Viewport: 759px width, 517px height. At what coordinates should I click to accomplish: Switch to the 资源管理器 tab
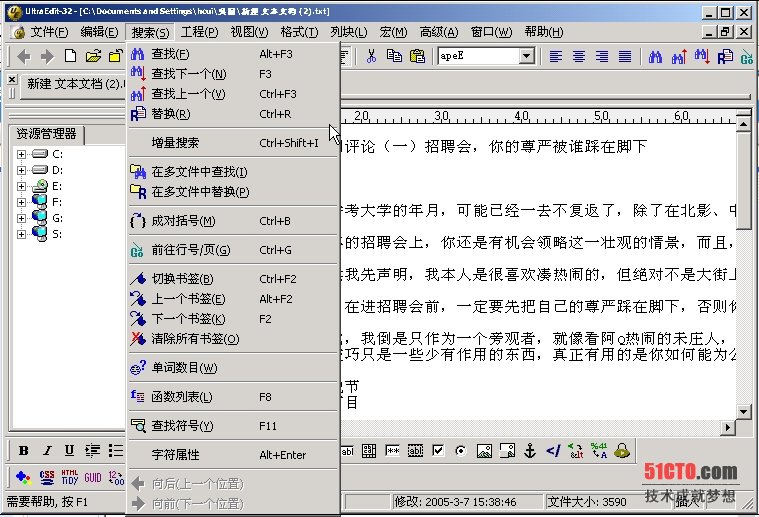(x=47, y=134)
